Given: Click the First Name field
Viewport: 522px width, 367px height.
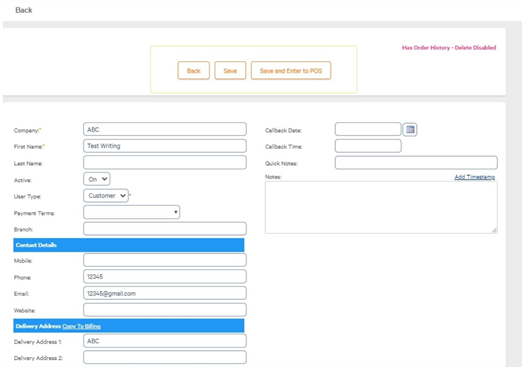Looking at the screenshot, I should pos(165,146).
